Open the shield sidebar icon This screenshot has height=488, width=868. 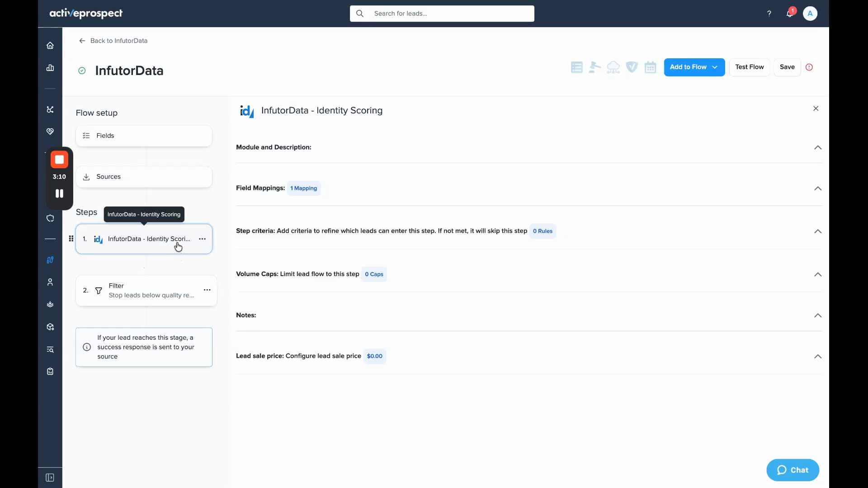50,218
